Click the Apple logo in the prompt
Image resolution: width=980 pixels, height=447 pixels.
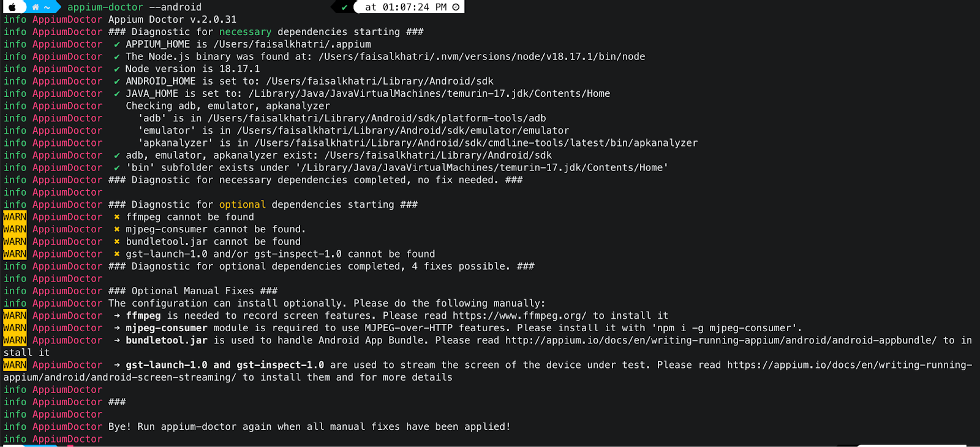coord(12,7)
